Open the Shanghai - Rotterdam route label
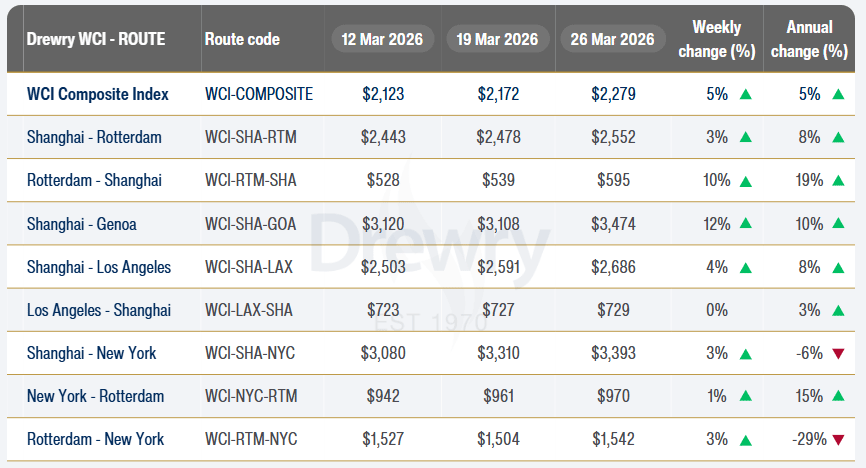Image resolution: width=866 pixels, height=468 pixels. click(x=94, y=137)
